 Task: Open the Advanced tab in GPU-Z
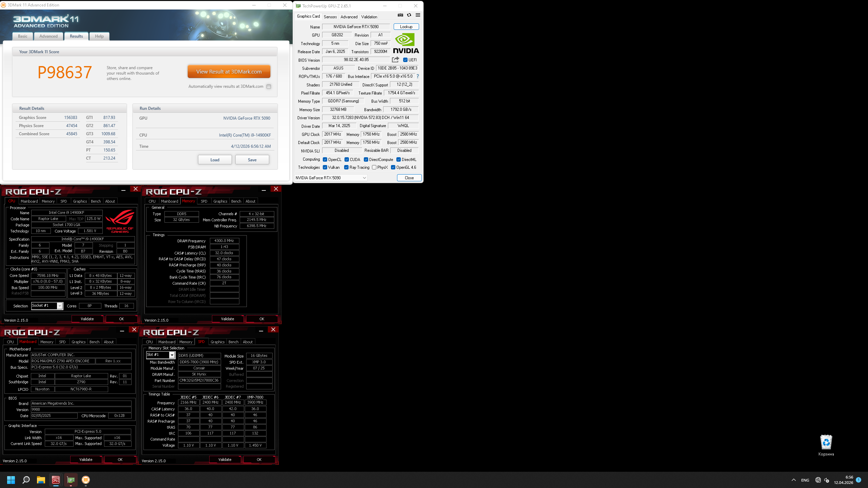349,17
